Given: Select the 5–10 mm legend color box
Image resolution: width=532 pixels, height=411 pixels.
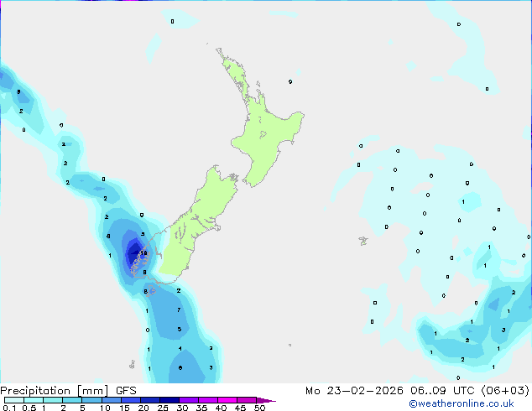Looking at the screenshot, I should [91, 400].
